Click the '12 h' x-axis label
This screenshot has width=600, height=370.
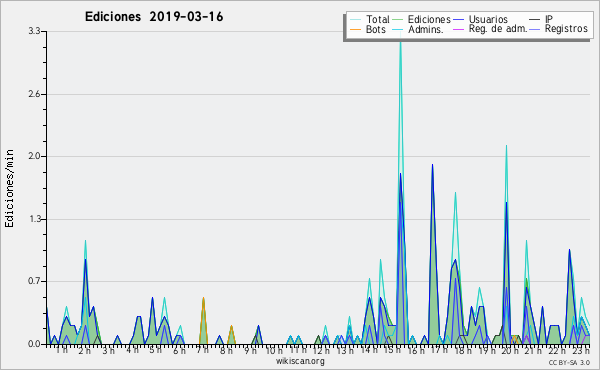coord(321,350)
